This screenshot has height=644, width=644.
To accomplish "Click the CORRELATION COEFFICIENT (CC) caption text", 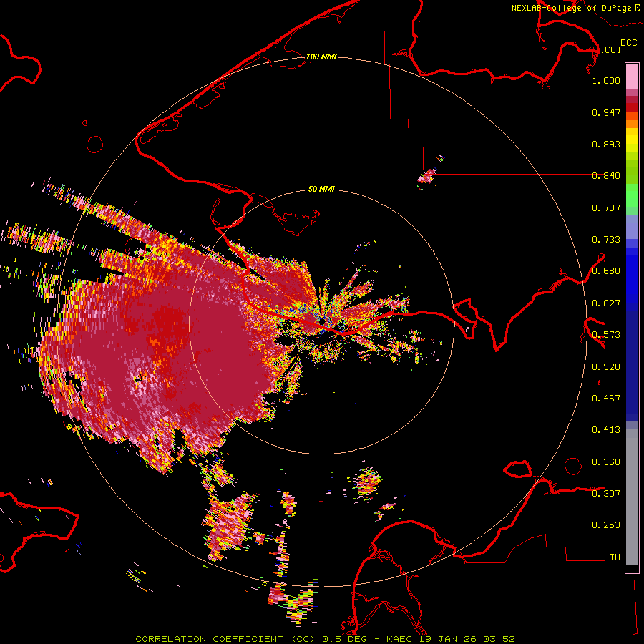I will point(226,639).
